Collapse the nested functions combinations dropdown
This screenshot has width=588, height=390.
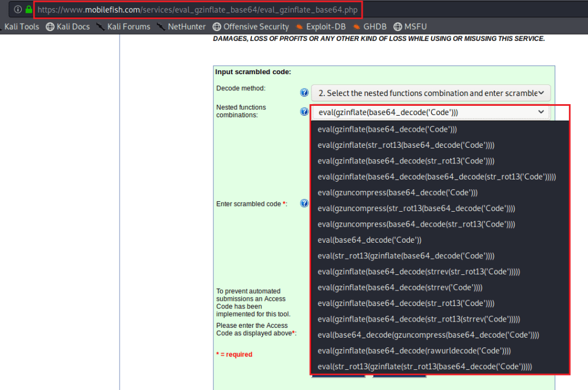pos(431,112)
